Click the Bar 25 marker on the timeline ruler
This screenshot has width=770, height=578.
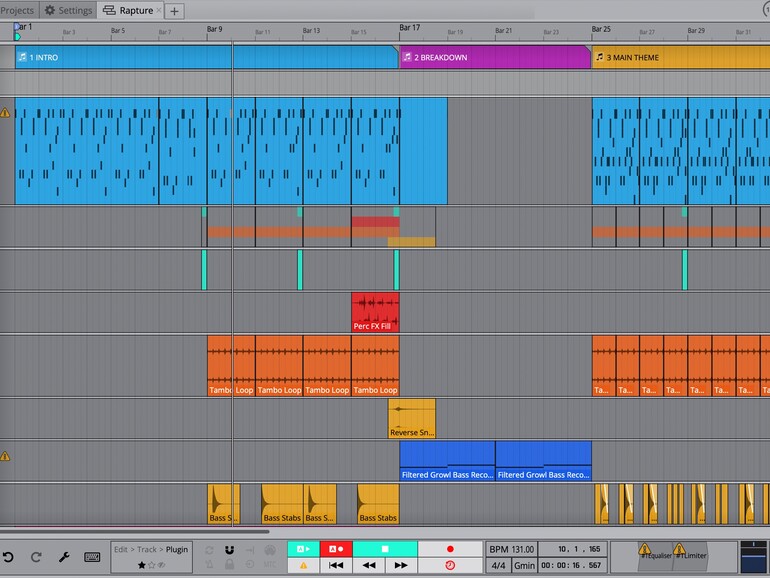click(x=601, y=29)
